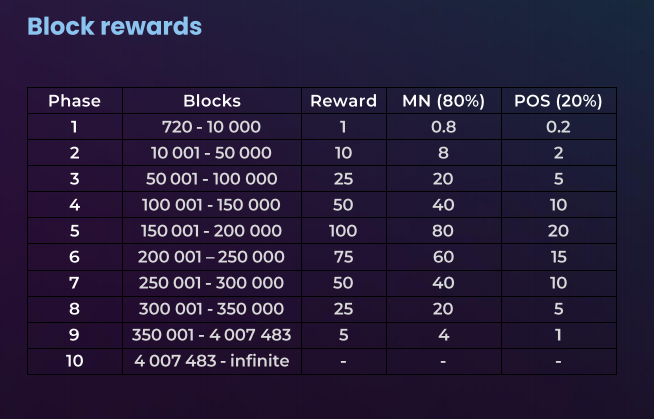Screen dimensions: 654x419
Task: Select the 200 001 – 250 000 cell
Action: tap(212, 257)
